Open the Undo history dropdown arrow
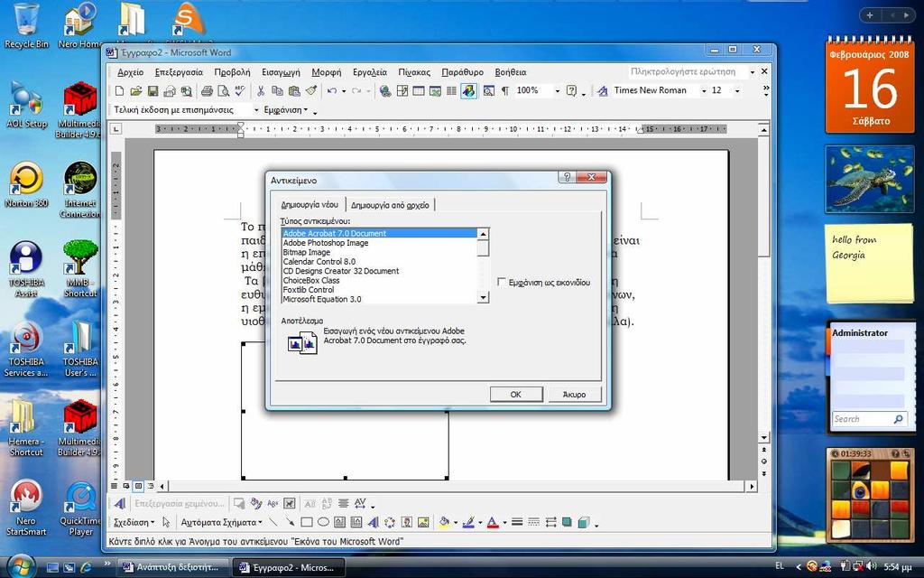This screenshot has height=578, width=924. (x=344, y=91)
